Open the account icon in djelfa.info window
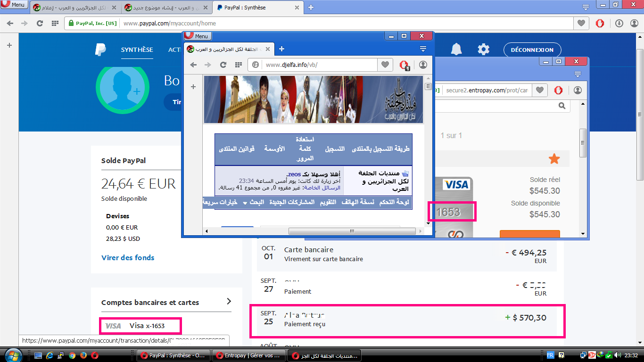 tap(423, 65)
